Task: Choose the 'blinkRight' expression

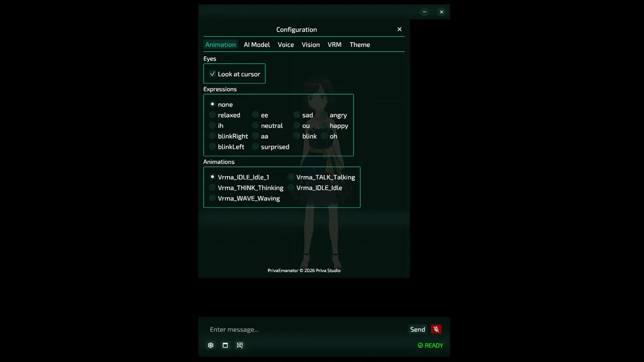Action: point(212,136)
